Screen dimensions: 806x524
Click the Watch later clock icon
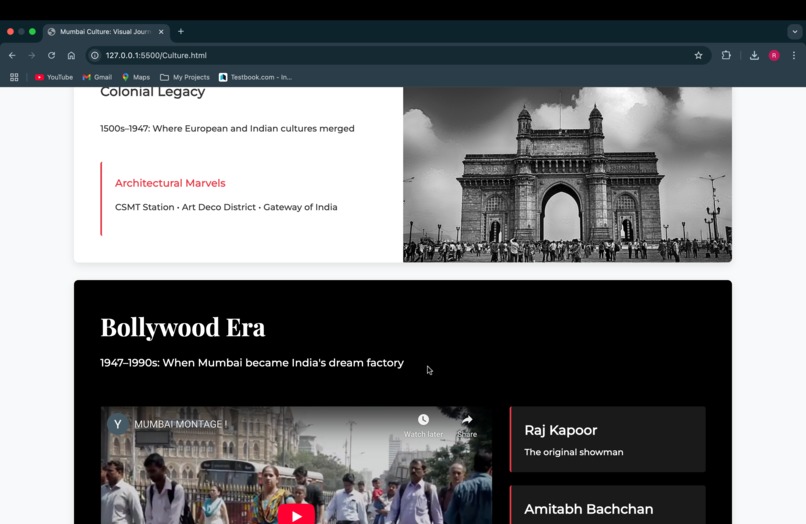coord(423,420)
